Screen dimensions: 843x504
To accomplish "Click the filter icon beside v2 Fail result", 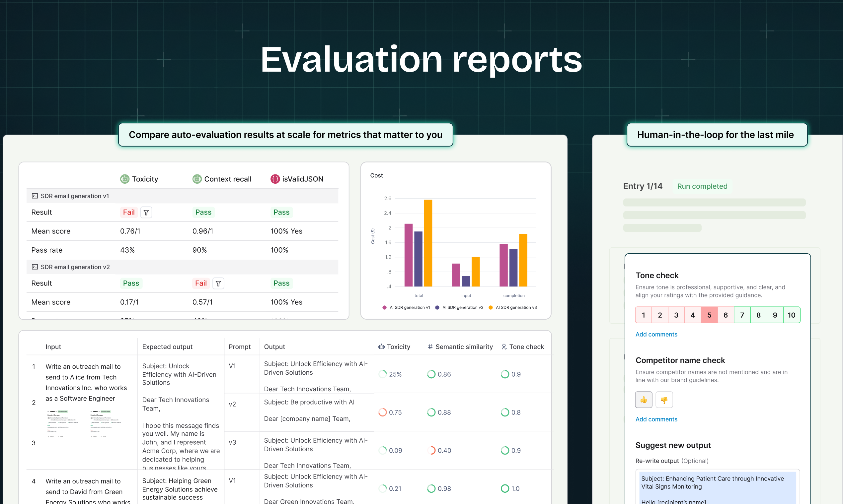I will coord(218,283).
